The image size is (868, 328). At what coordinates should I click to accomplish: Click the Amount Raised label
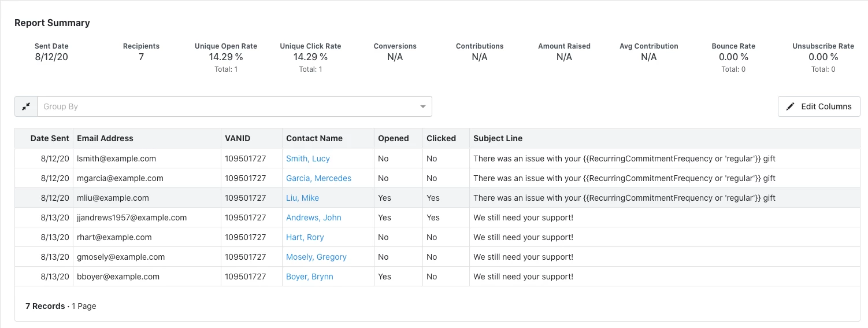[x=564, y=46]
